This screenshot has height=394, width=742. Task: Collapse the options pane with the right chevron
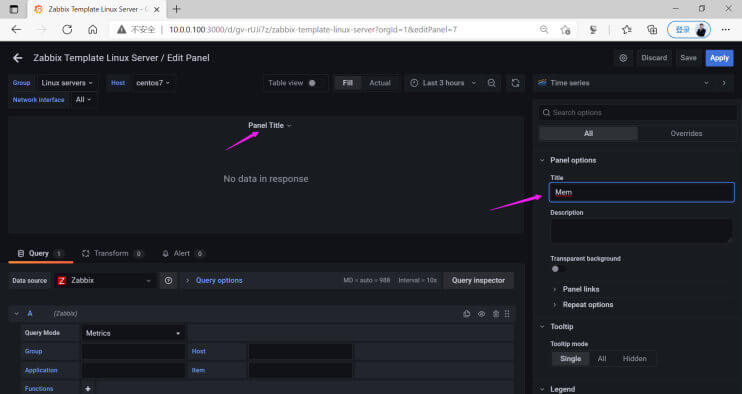[724, 83]
